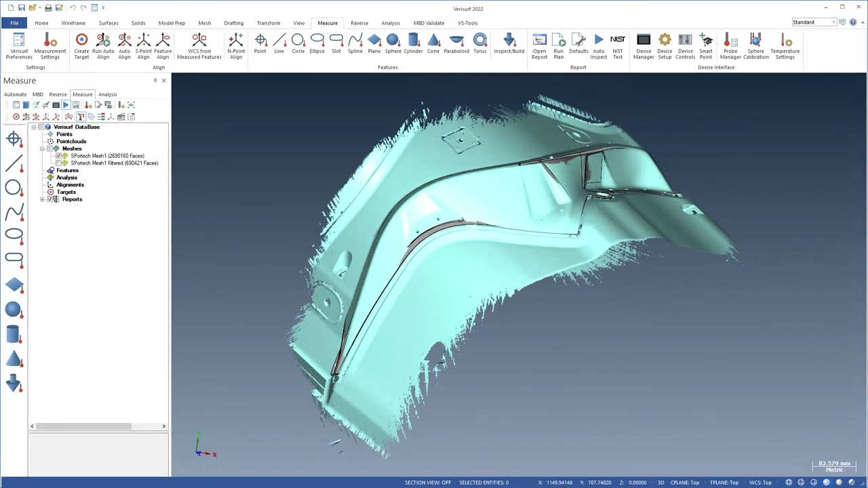Run Auto Align from the ribbon

103,46
